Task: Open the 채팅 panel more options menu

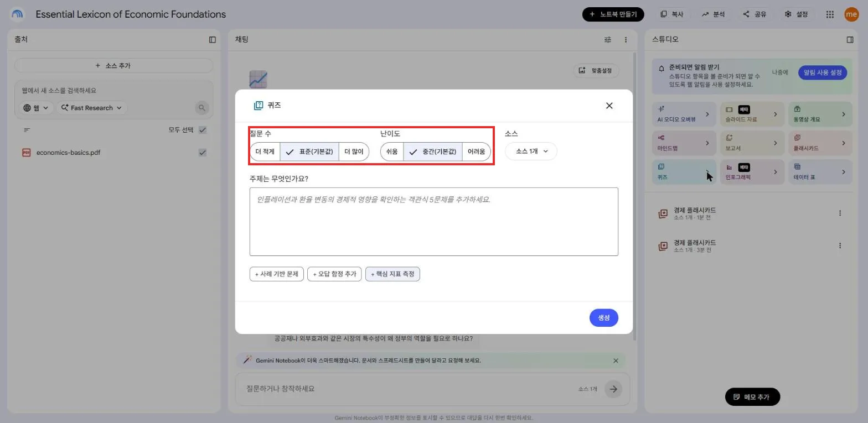Action: [x=626, y=40]
